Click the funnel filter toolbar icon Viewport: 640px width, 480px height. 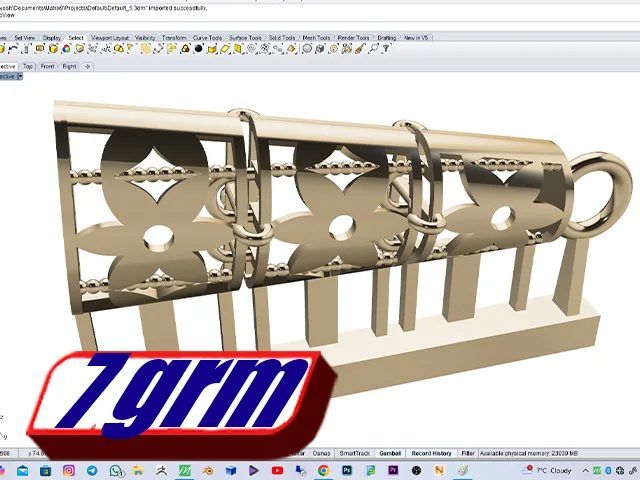pos(386,49)
